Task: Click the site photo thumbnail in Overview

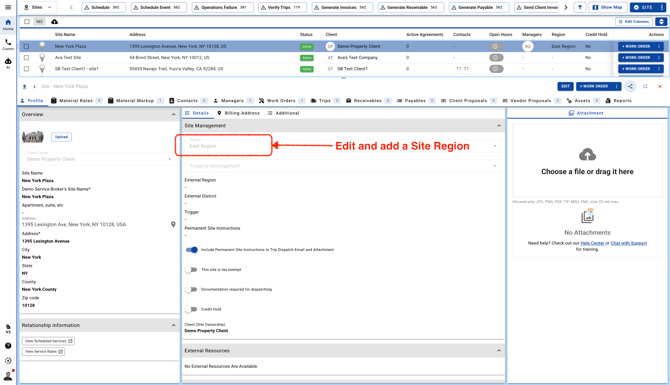Action: click(33, 137)
